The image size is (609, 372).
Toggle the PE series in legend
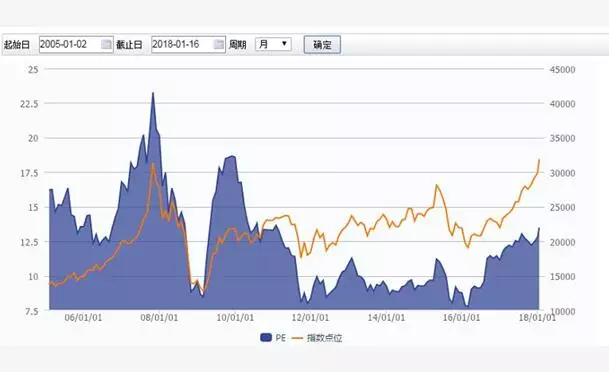[x=273, y=338]
